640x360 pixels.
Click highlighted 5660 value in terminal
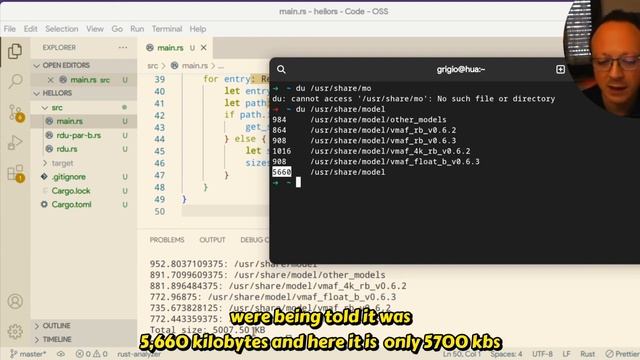click(282, 172)
